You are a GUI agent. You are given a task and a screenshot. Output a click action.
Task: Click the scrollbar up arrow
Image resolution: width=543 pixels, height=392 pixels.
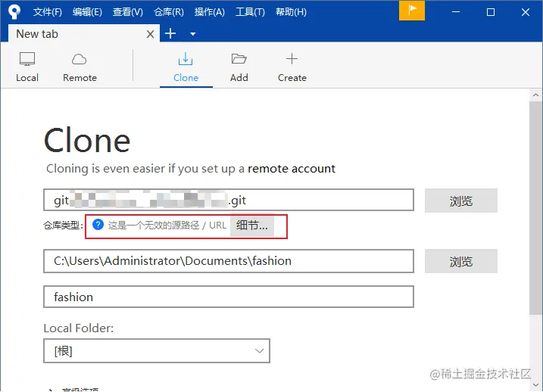(535, 95)
